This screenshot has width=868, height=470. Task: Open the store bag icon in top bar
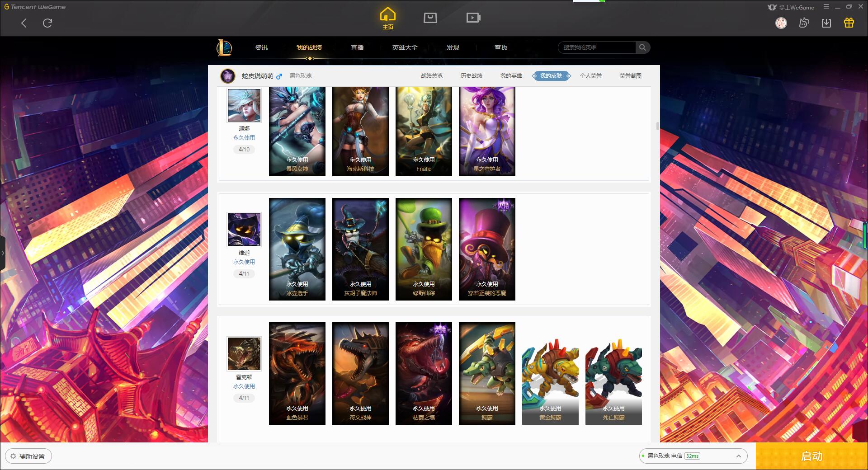pos(430,18)
